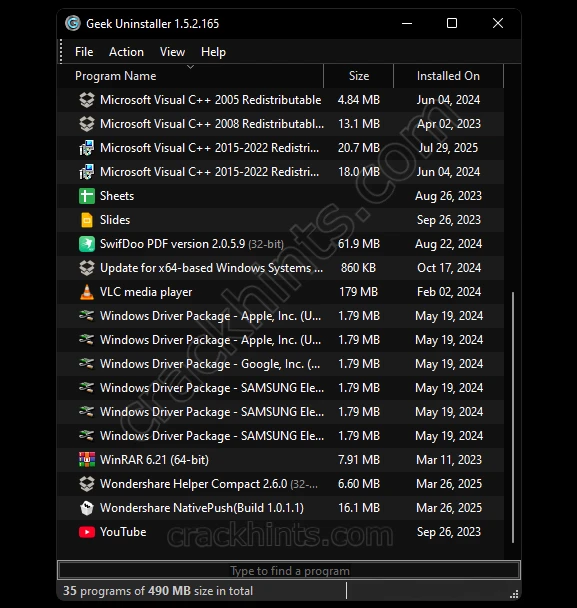This screenshot has width=577, height=608.
Task: Select WinRAR 6.21 (64-bit) entry
Action: pyautogui.click(x=281, y=459)
